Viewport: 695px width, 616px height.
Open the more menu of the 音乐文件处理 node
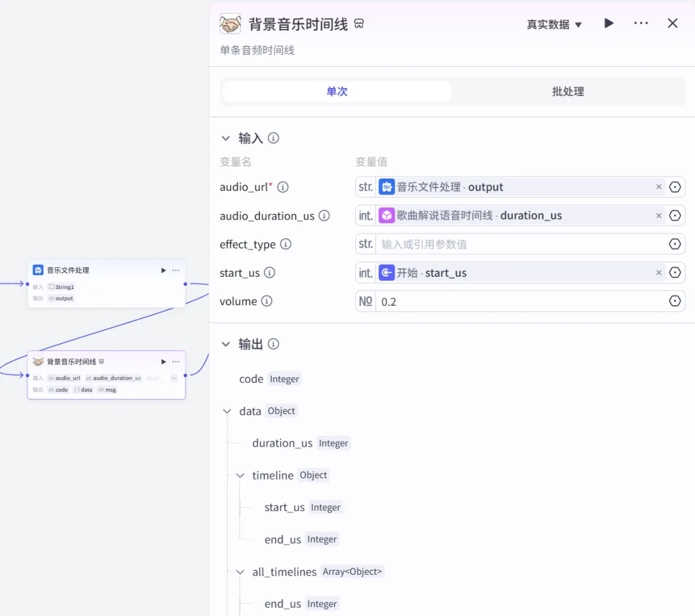(176, 270)
